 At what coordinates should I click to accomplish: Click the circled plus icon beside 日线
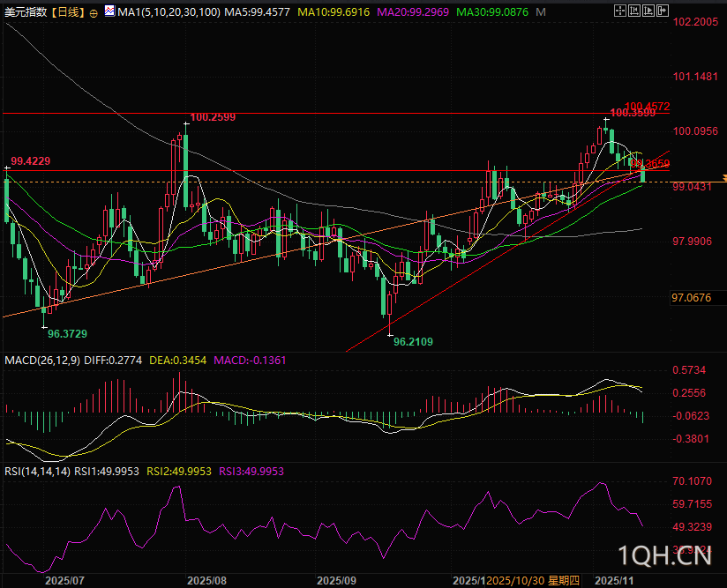point(94,13)
